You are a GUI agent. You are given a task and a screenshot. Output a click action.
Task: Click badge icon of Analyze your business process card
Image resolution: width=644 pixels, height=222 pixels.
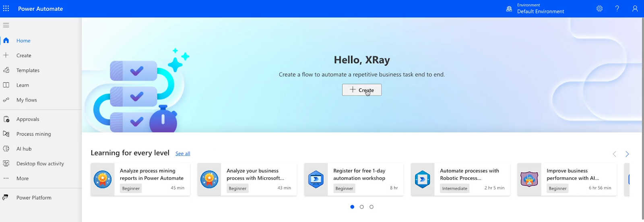point(209,179)
